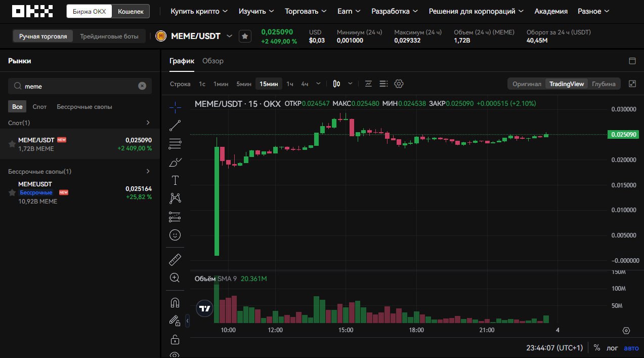Filter markets by Спот
Image resolution: width=644 pixels, height=358 pixels.
39,107
